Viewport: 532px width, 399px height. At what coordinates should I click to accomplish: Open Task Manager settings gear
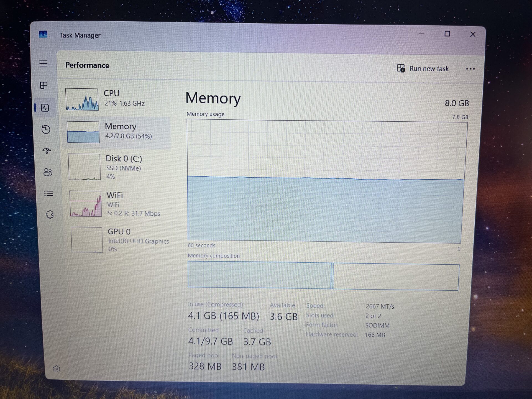pyautogui.click(x=57, y=369)
